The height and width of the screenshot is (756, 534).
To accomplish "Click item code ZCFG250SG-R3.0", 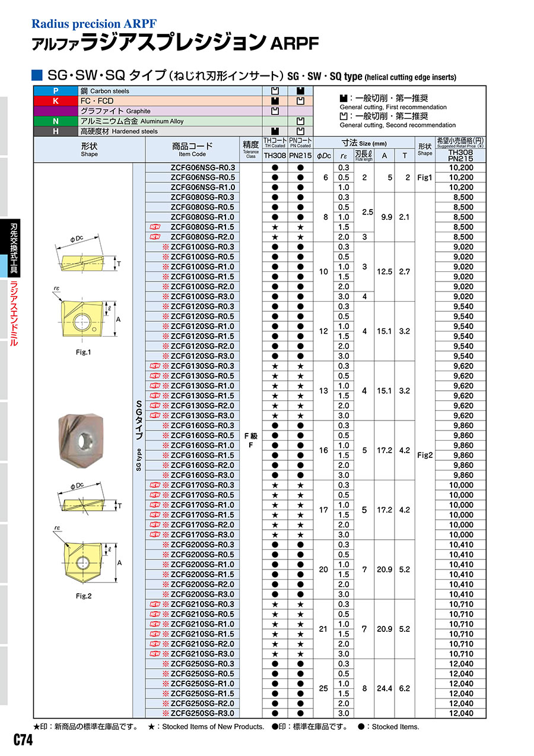I will pyautogui.click(x=202, y=713).
